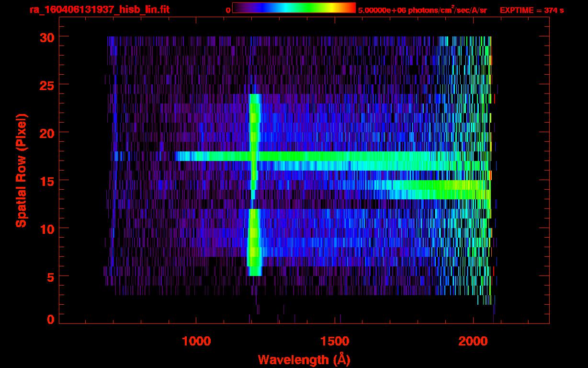Click the 2000 wavelength tick label
This screenshot has height=368, width=588.
tap(473, 341)
